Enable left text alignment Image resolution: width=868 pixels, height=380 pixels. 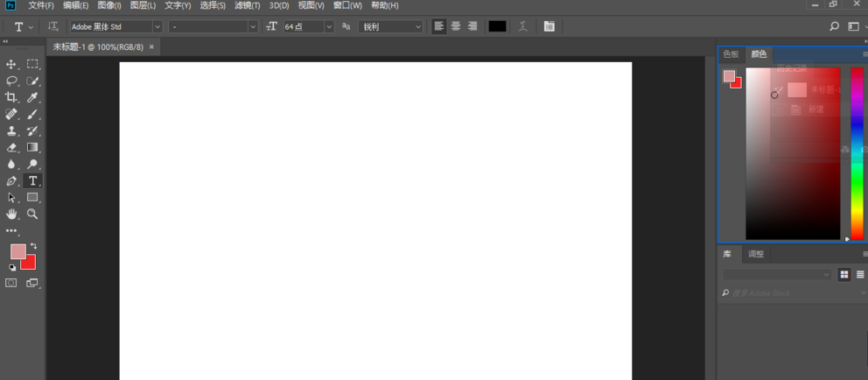click(439, 26)
